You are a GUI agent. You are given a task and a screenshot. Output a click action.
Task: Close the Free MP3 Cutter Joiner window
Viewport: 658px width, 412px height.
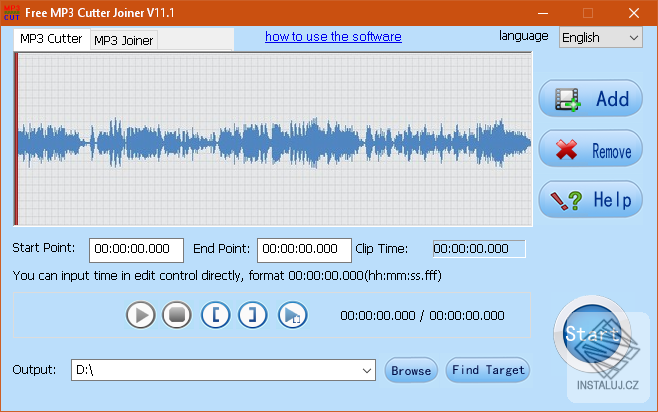pos(634,13)
